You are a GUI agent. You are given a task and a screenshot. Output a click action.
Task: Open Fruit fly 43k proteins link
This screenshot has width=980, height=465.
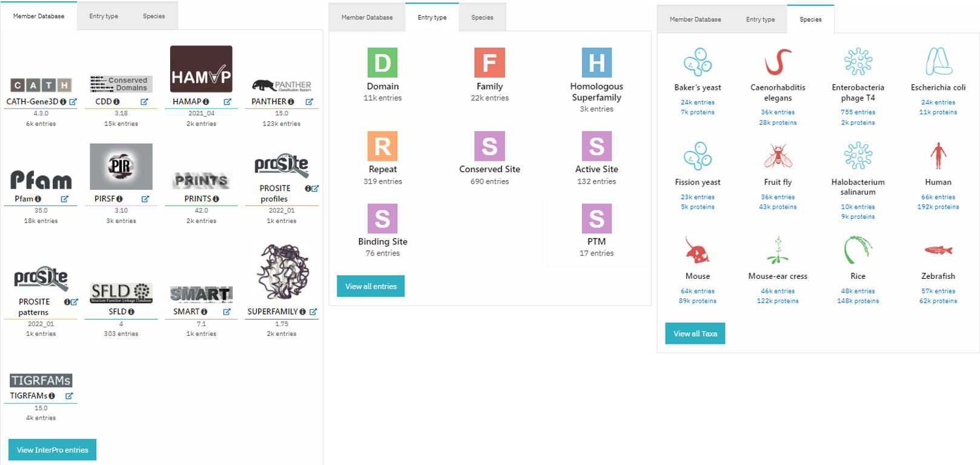coord(778,207)
